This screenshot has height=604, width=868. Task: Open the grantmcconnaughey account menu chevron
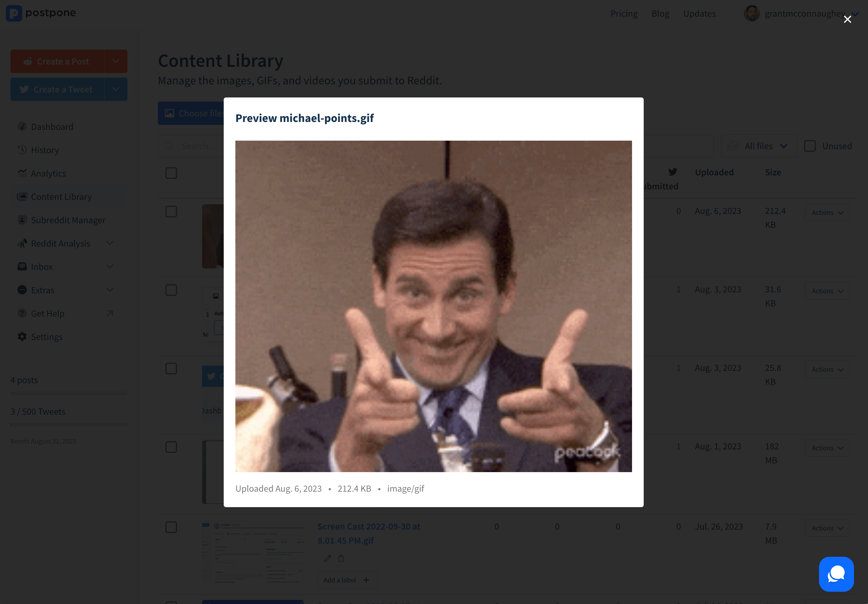(x=855, y=14)
